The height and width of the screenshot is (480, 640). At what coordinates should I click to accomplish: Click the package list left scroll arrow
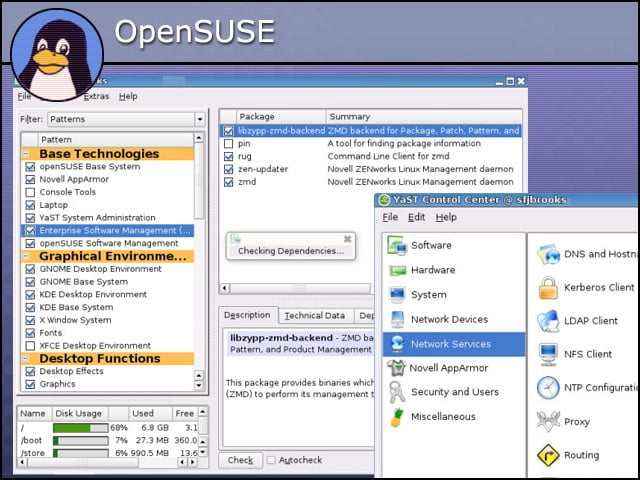tap(224, 288)
